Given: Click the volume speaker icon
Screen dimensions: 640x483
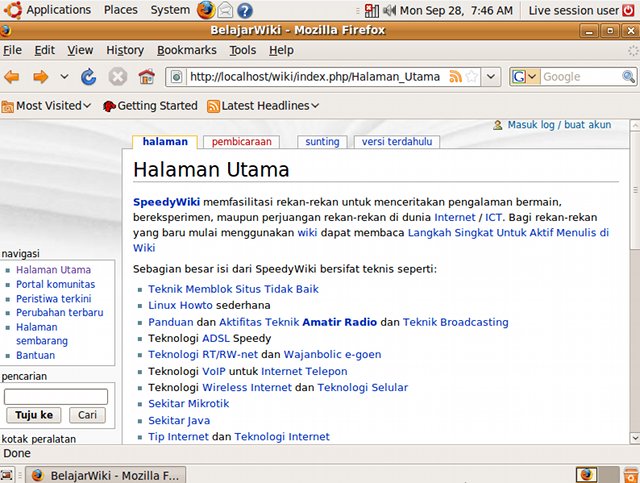Looking at the screenshot, I should 389,10.
